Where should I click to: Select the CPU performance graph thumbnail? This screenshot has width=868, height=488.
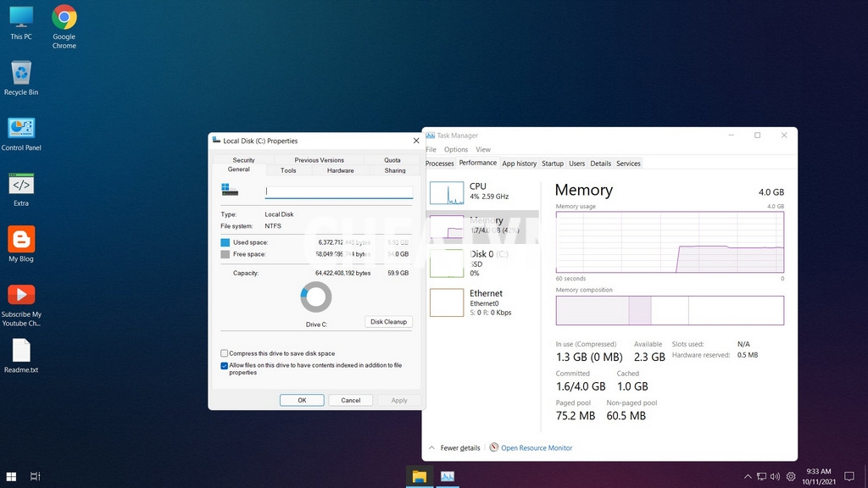click(x=447, y=193)
